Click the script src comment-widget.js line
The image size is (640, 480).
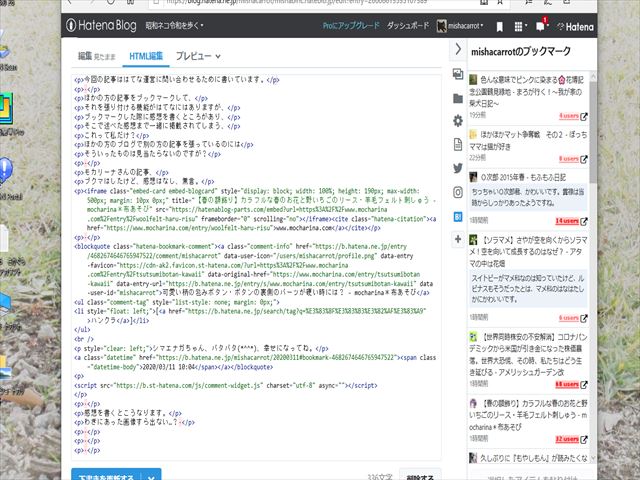coord(225,385)
